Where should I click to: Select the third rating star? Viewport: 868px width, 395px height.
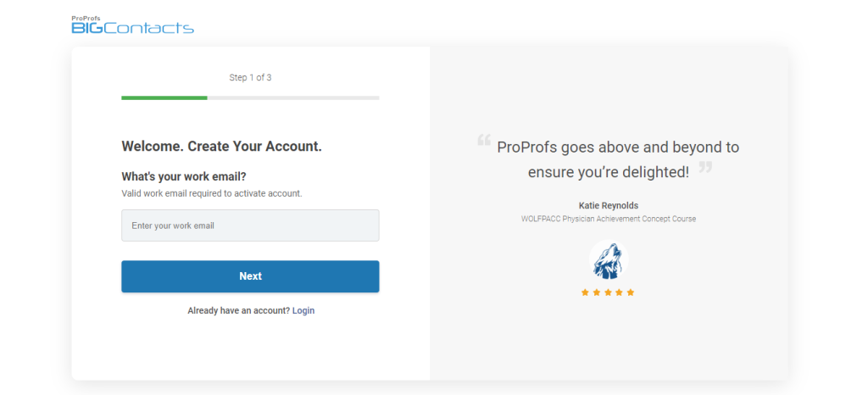[608, 292]
